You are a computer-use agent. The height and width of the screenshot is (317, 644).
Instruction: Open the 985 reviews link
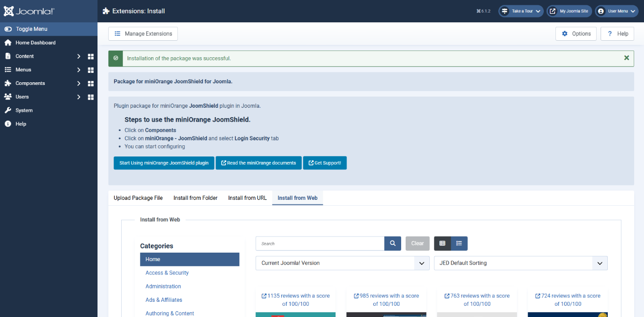386,300
